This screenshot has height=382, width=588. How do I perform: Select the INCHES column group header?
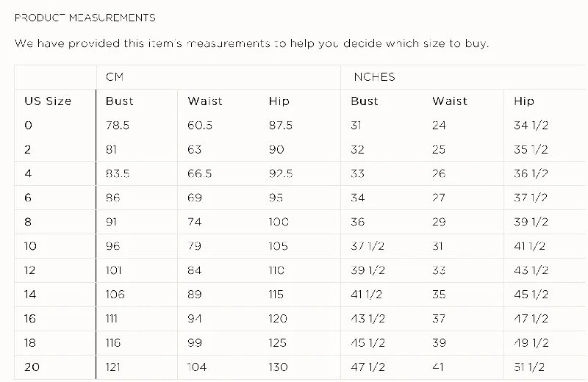coord(374,77)
